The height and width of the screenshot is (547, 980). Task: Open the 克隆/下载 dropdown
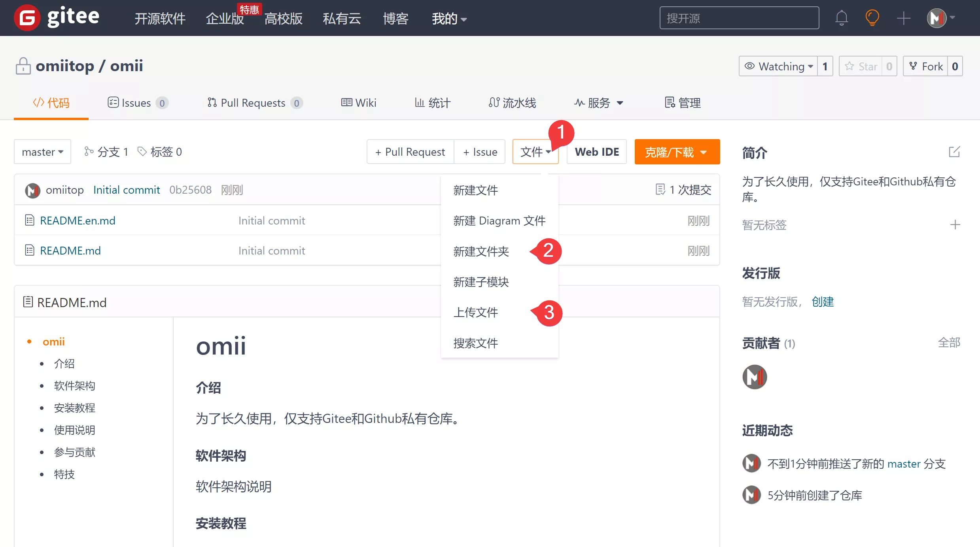click(x=677, y=152)
